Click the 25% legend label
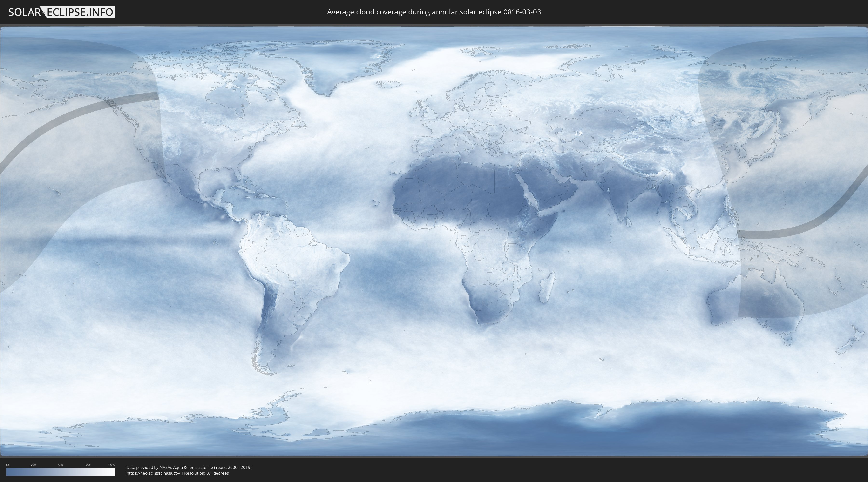 33,465
